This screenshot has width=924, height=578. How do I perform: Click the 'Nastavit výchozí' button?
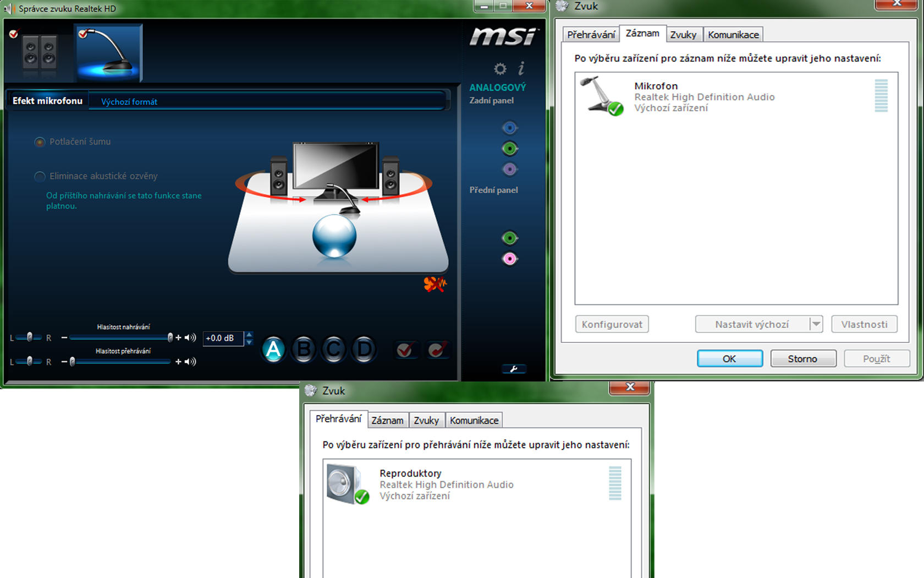pyautogui.click(x=752, y=324)
